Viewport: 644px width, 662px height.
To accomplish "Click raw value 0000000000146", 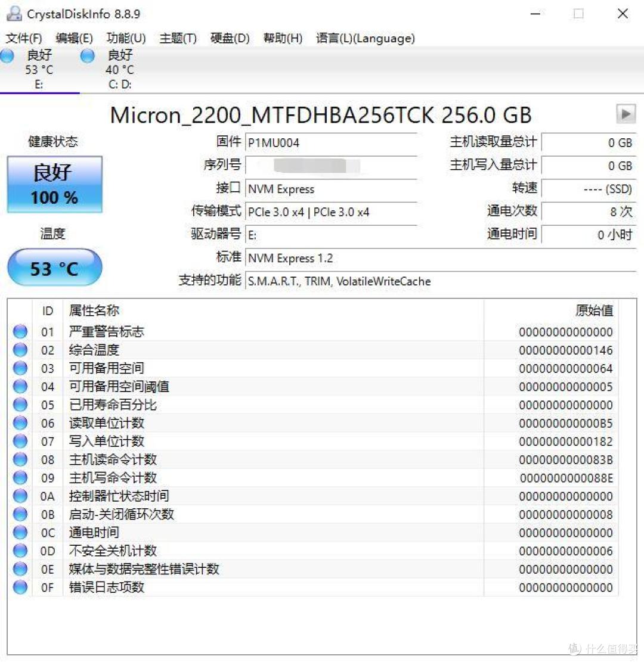I will pos(566,350).
